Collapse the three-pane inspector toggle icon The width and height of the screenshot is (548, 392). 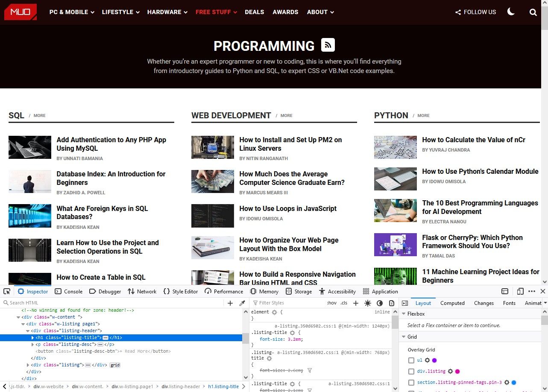[x=404, y=303]
